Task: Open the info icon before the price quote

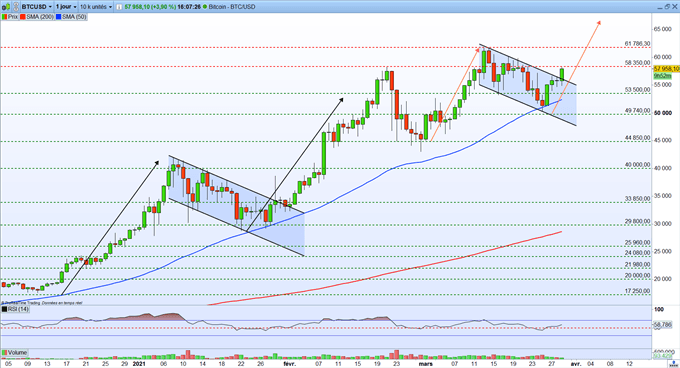Action: 119,7
